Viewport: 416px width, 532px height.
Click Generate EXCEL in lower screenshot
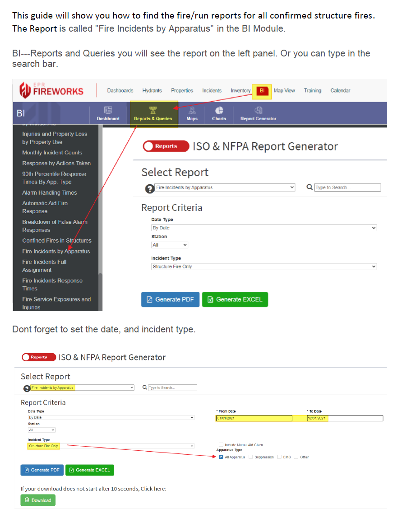[x=90, y=470]
